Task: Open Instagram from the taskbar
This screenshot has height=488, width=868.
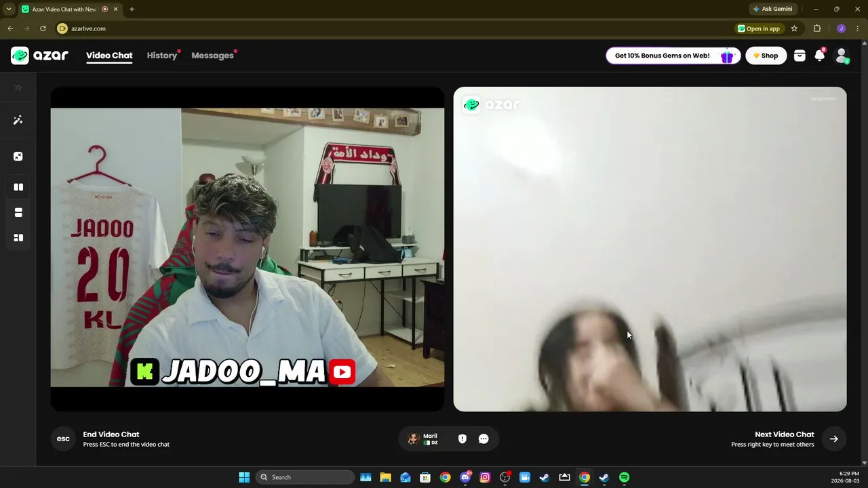Action: pyautogui.click(x=485, y=477)
